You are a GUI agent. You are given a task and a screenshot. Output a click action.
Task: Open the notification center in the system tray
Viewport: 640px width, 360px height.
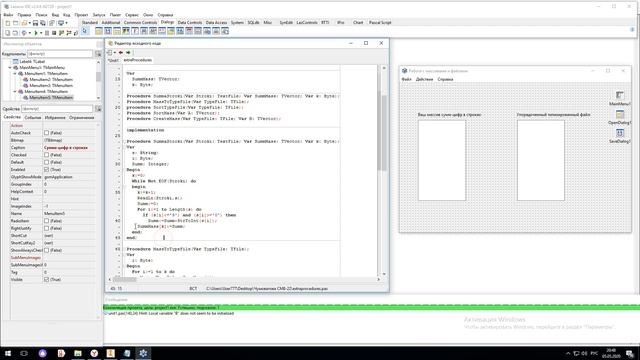tap(630, 353)
